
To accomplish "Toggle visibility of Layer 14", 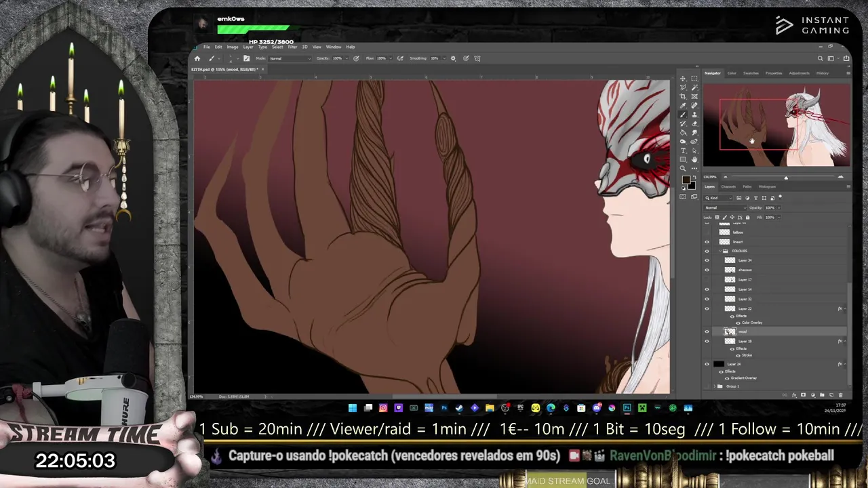I will pyautogui.click(x=707, y=289).
